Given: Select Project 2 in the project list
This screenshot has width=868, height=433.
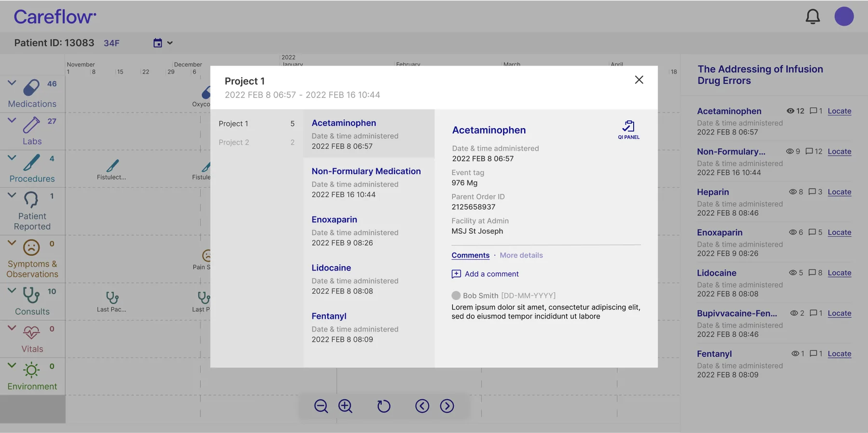Looking at the screenshot, I should click(257, 142).
